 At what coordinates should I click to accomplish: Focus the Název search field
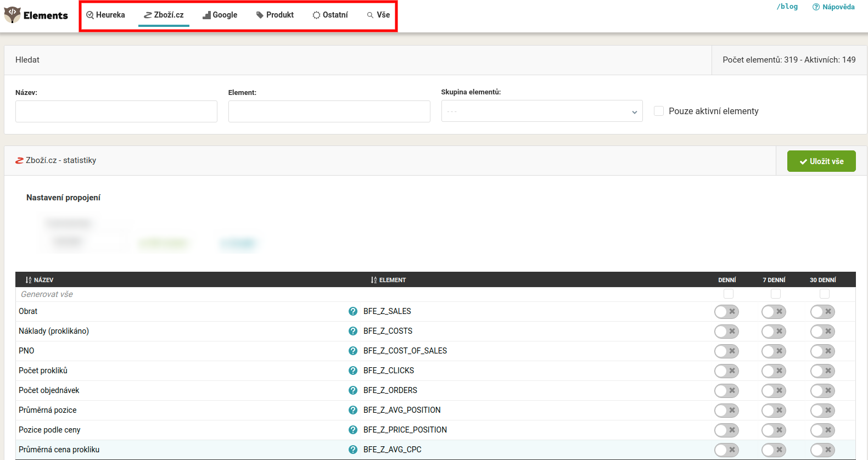[116, 111]
